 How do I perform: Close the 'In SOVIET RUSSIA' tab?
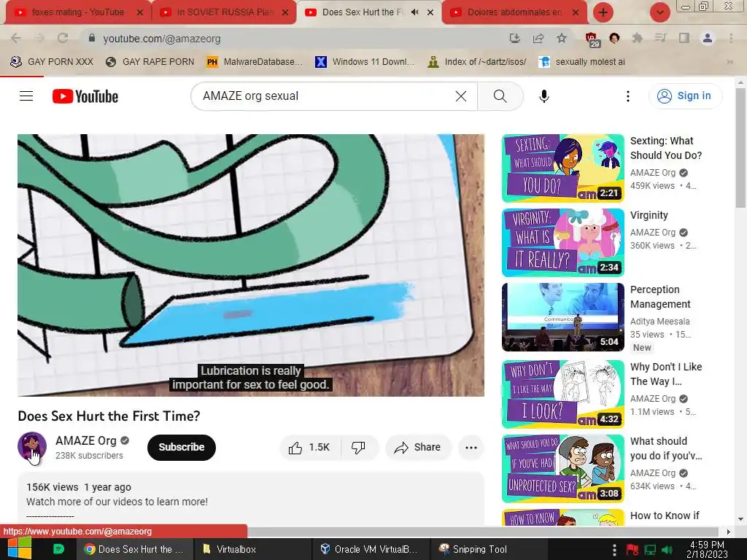pos(285,12)
